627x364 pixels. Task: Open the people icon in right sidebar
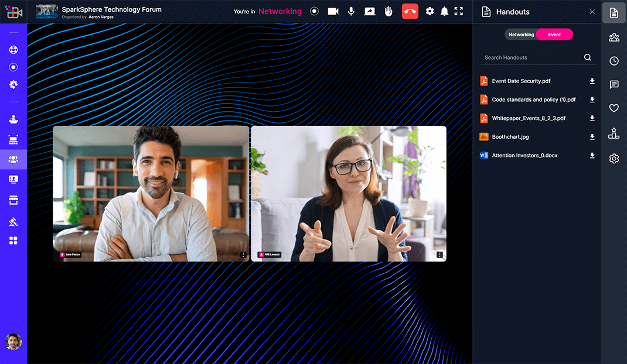pyautogui.click(x=614, y=37)
